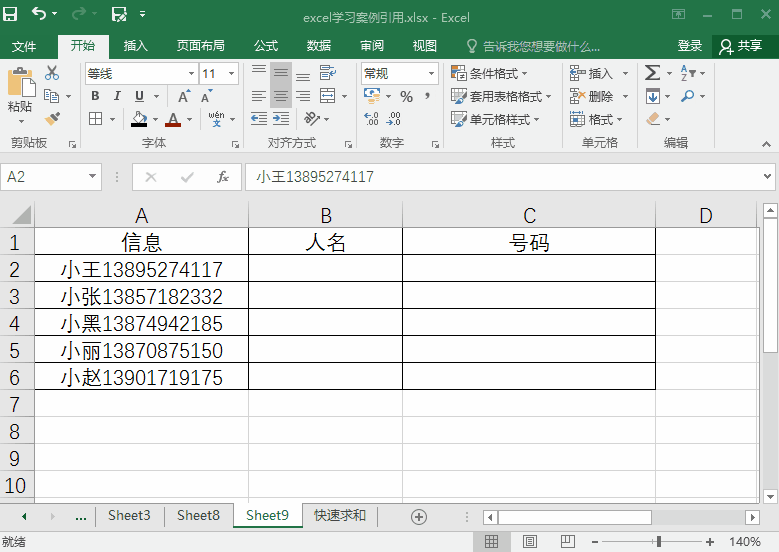Click the Fill down arrow icon

point(653,96)
